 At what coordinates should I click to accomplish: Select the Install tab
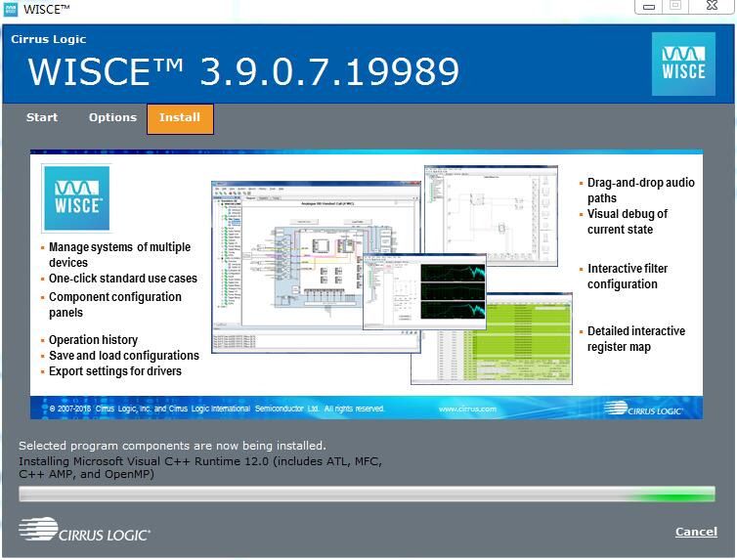pyautogui.click(x=180, y=118)
